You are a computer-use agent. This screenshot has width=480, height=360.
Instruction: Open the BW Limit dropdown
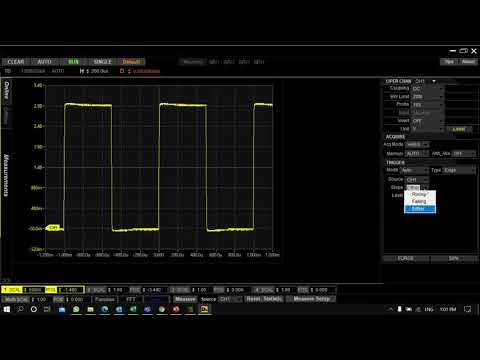coord(428,96)
